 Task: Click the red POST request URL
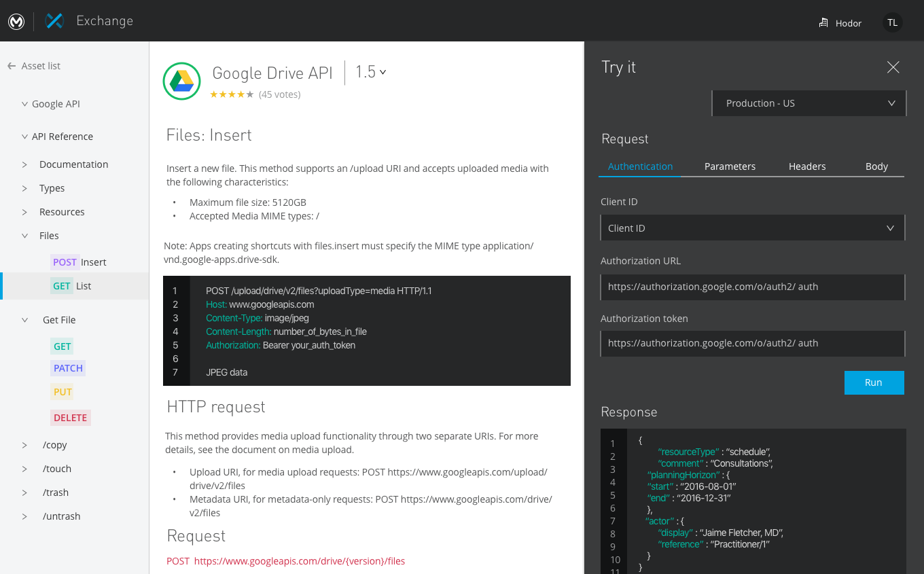coord(285,561)
